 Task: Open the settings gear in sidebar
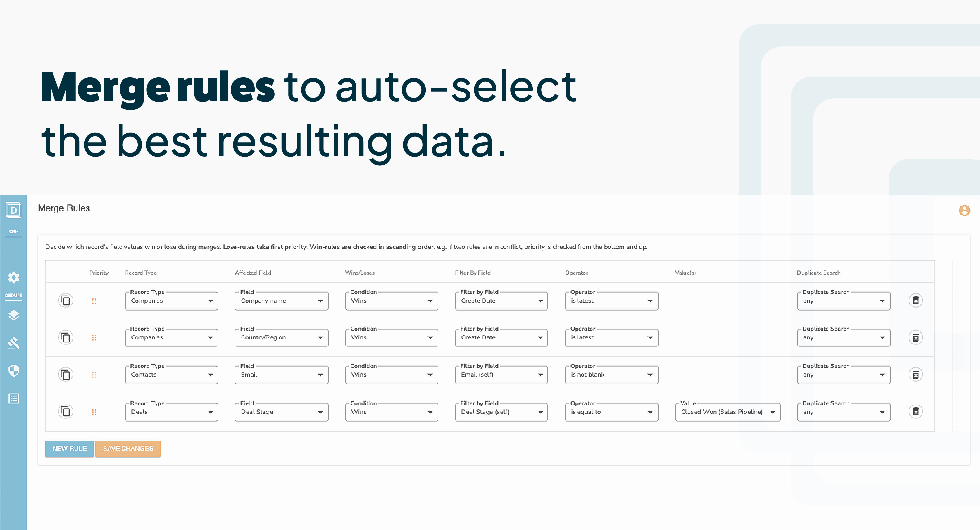click(x=14, y=277)
